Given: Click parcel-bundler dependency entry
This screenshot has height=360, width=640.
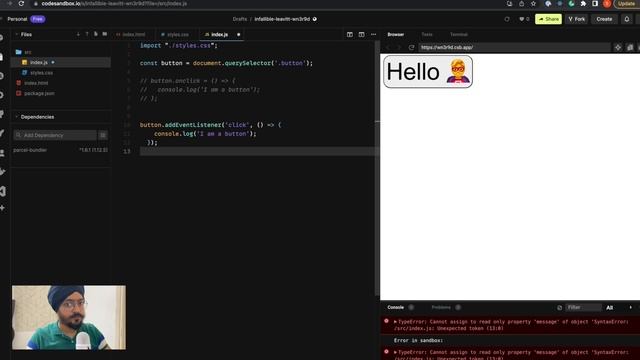Looking at the screenshot, I should (x=60, y=150).
